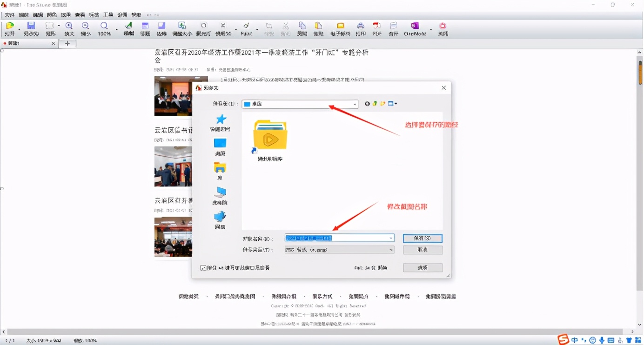Send capture to OneNote icon
Image resolution: width=644 pixels, height=345 pixels.
(x=415, y=28)
